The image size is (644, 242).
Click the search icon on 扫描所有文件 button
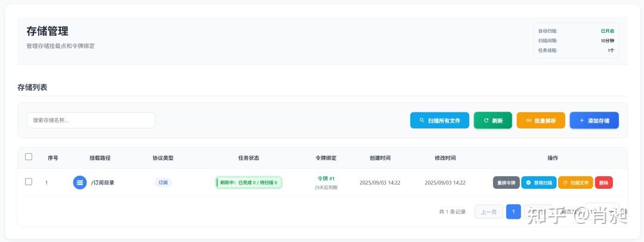422,121
